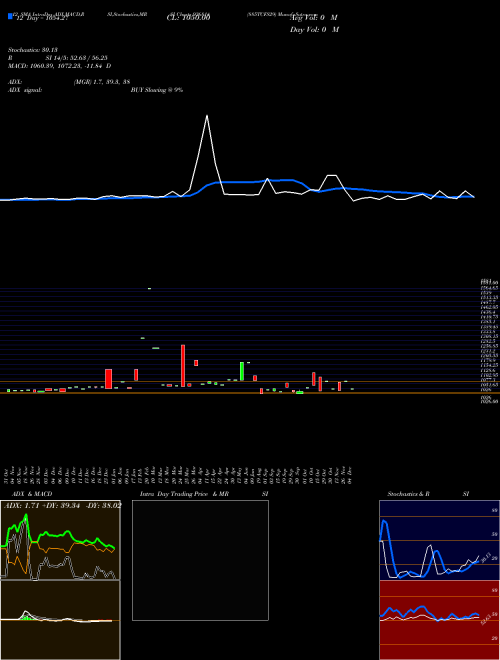Click the tall red candlestick in the candle chart
The height and width of the screenshot is (660, 500).
point(183,365)
